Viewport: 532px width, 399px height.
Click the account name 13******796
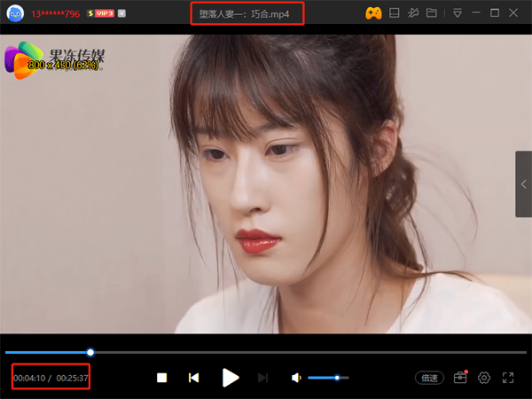(56, 13)
